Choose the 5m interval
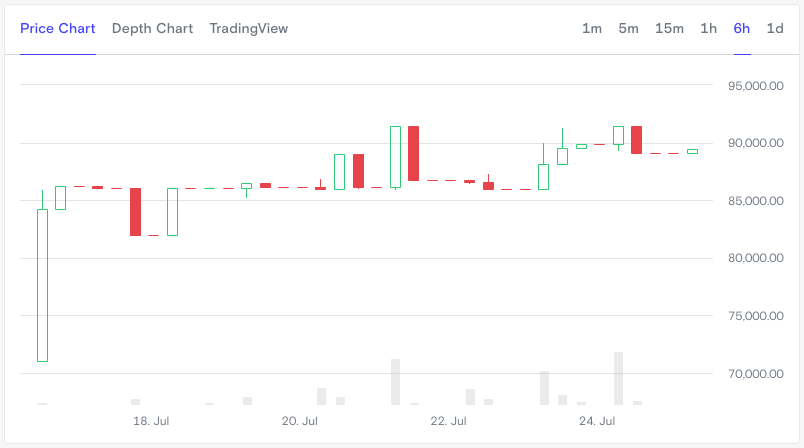 click(628, 28)
